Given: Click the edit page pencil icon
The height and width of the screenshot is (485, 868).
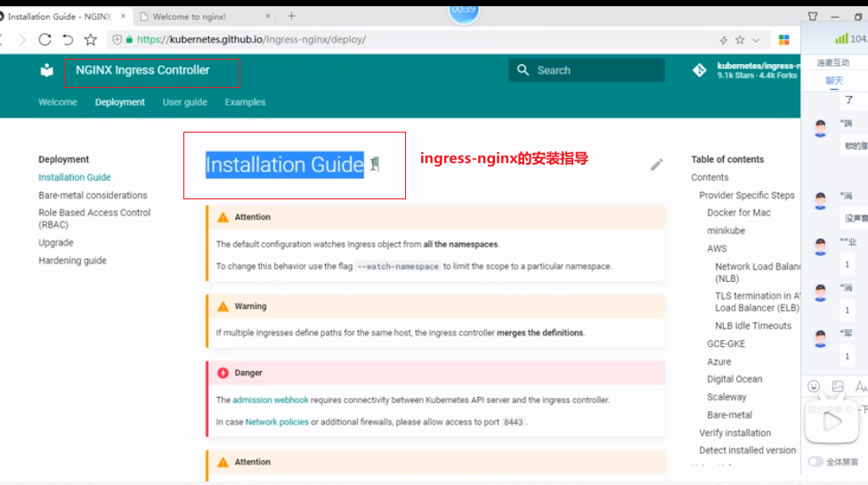Looking at the screenshot, I should (656, 165).
